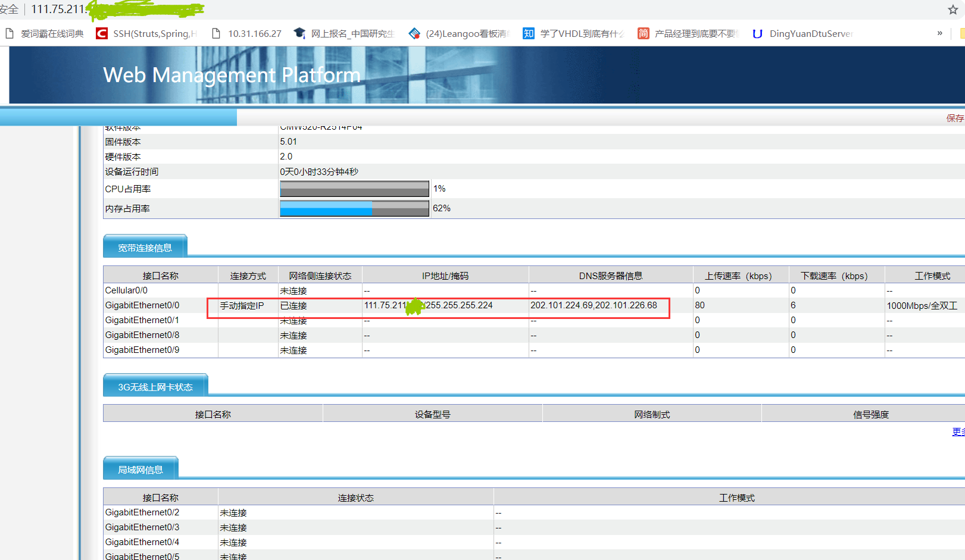Click the 1000Mbps/全双工 work mode cell
The image size is (965, 560).
[922, 305]
